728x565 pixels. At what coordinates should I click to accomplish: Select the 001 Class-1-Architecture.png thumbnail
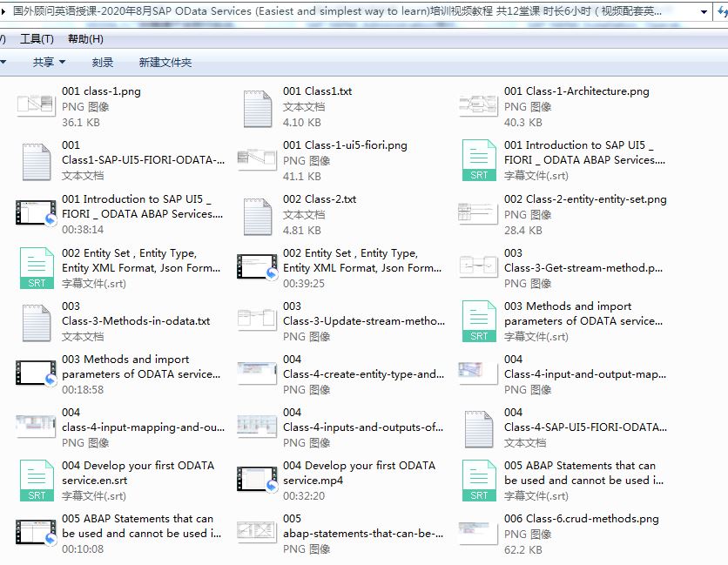478,104
